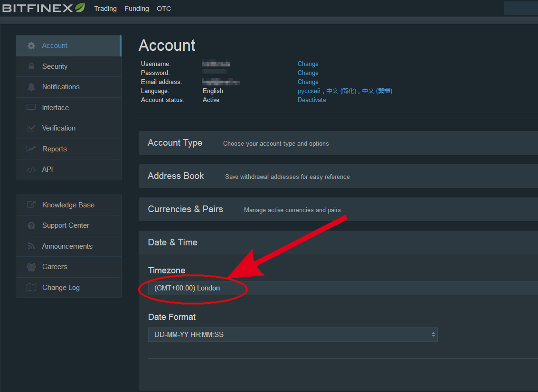Switch to the Interface settings section

click(x=69, y=108)
